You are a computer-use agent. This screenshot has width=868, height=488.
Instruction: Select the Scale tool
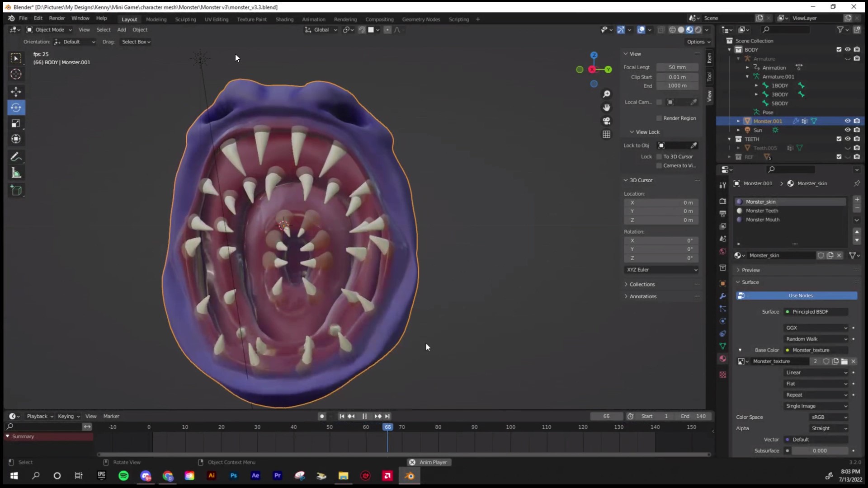click(16, 123)
